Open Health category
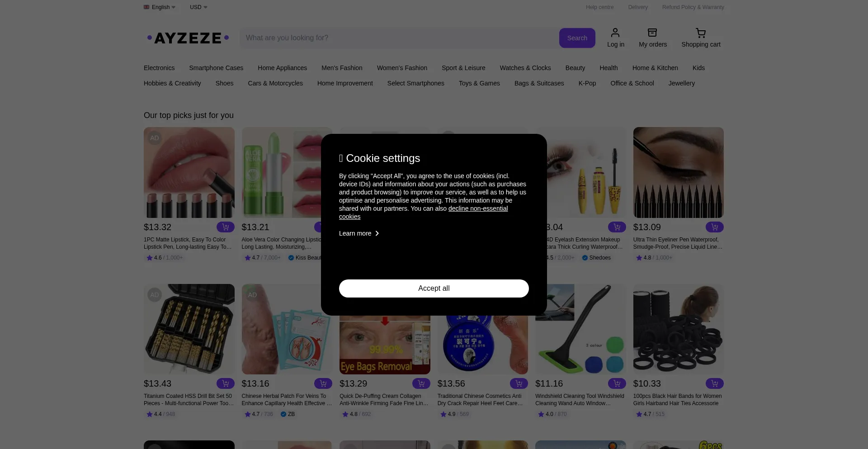 click(609, 68)
